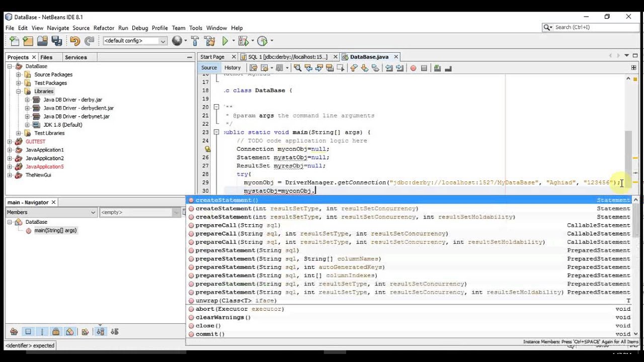Click the browser globe icon
Viewport: 644px width, 362px height.
177,41
